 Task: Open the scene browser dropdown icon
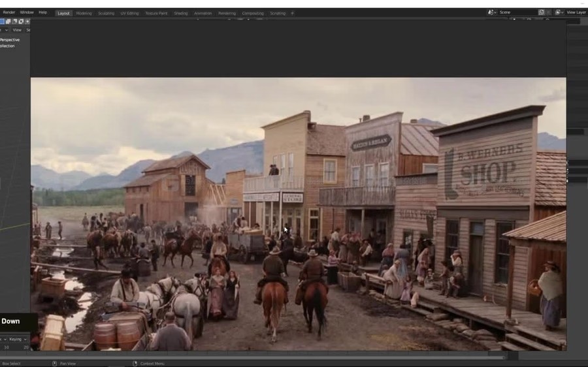(491, 12)
